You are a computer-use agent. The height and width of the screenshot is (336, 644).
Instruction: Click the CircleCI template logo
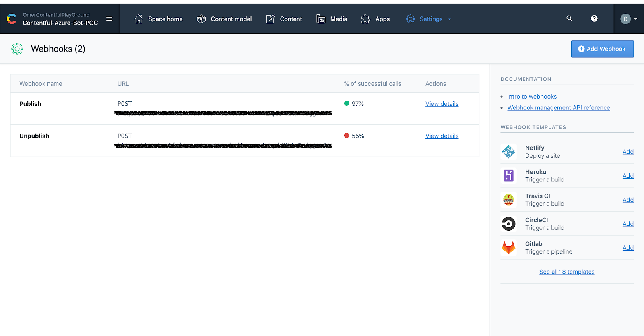509,224
